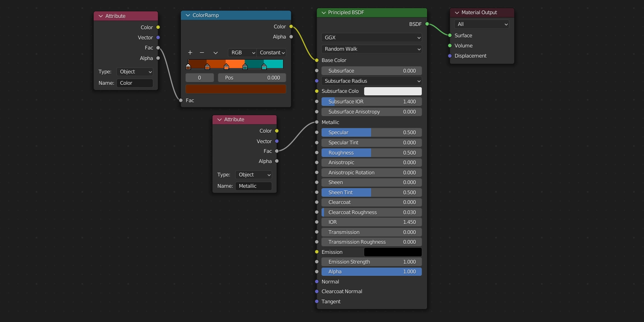Open the ColorRamp tools chevron menu
This screenshot has height=322, width=644.
(216, 53)
